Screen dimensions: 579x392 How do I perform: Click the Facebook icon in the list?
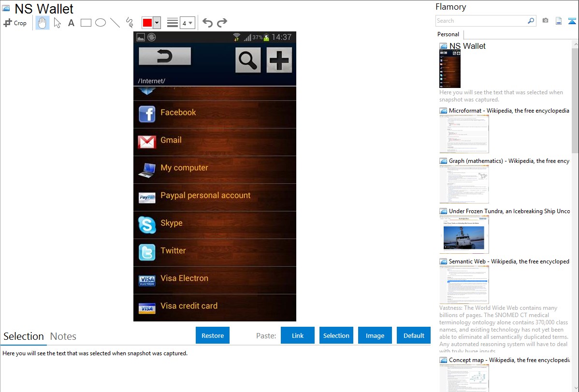[146, 114]
